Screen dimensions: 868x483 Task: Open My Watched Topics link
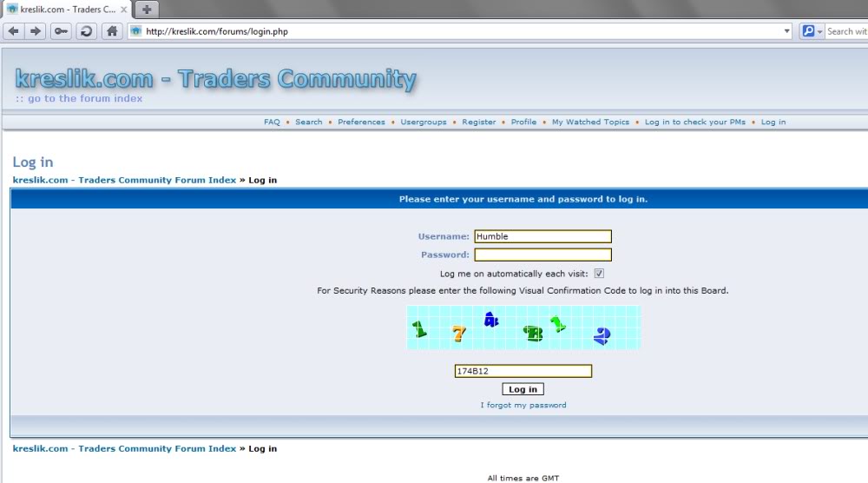tap(590, 122)
